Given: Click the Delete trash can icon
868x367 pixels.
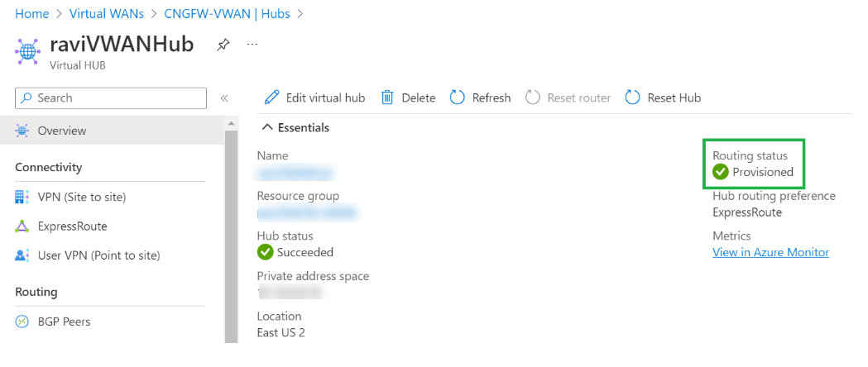Looking at the screenshot, I should 386,98.
